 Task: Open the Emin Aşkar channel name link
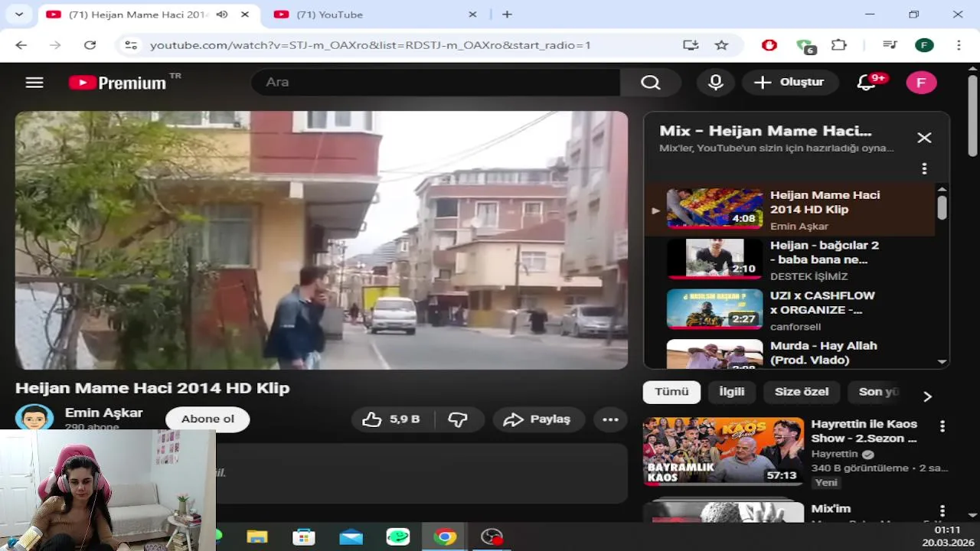(x=103, y=412)
